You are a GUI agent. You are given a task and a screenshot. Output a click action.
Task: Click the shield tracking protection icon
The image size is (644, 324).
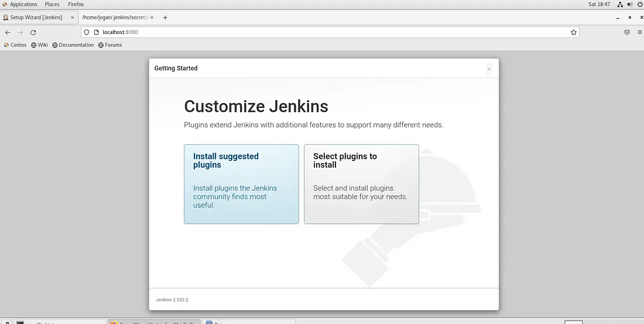tap(87, 32)
